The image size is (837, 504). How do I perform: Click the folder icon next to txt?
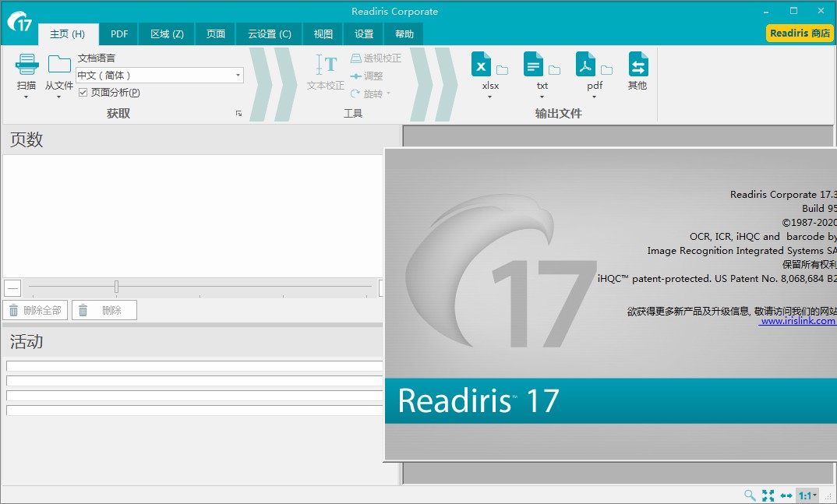(x=555, y=70)
